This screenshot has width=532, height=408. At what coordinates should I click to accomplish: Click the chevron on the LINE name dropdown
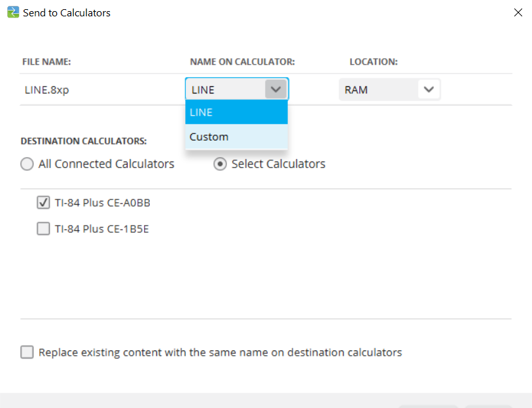275,89
